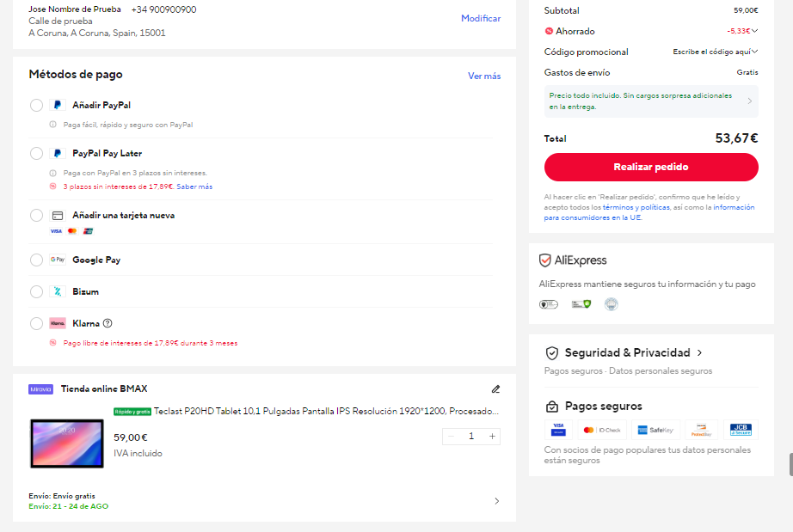This screenshot has height=532, width=793.
Task: Click the page vertical scrollbar thumb
Action: tap(790, 464)
